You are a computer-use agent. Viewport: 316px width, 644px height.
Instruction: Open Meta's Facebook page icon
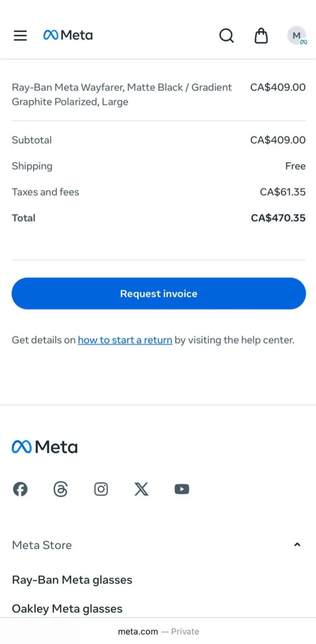[20, 489]
